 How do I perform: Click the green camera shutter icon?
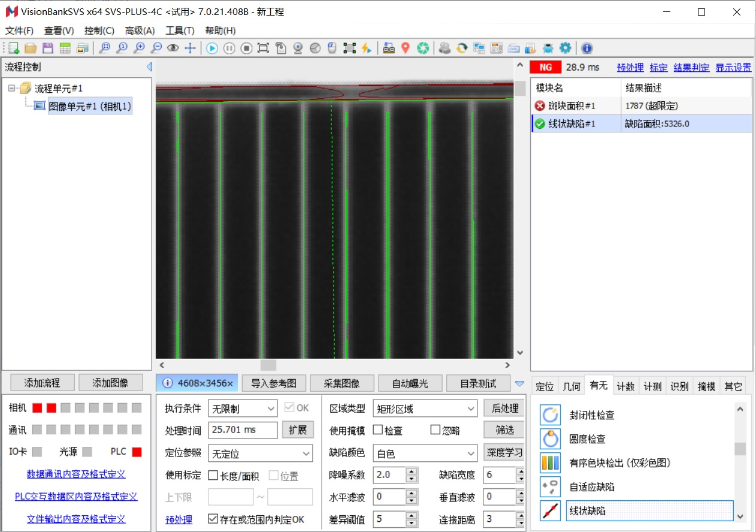coord(423,49)
